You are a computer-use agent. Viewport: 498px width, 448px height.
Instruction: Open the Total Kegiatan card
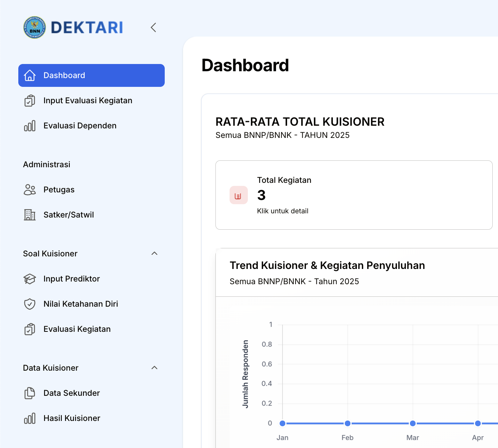point(353,195)
